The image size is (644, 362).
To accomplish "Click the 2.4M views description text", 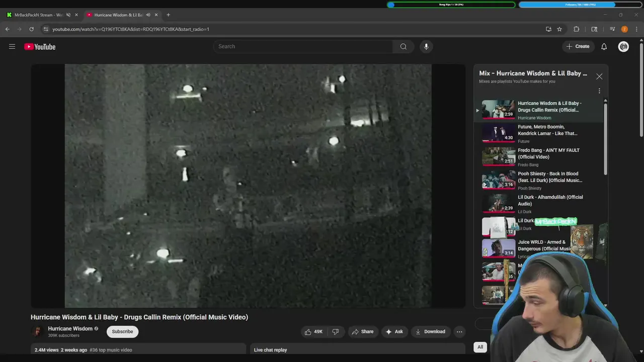I will click(x=47, y=350).
